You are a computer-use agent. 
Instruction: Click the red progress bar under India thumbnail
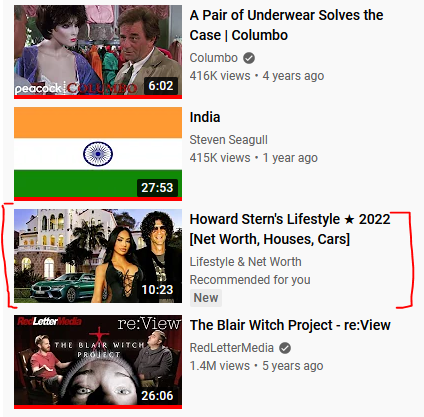pyautogui.click(x=98, y=199)
